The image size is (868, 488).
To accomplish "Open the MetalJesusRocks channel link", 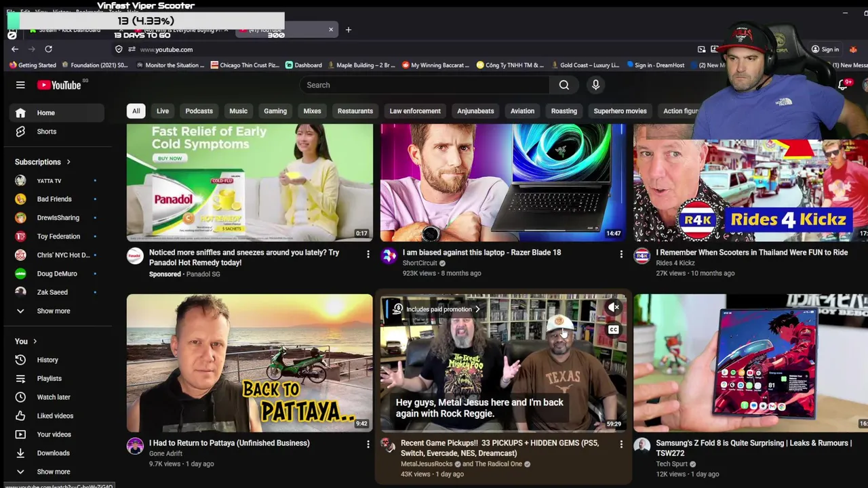I will [x=427, y=464].
